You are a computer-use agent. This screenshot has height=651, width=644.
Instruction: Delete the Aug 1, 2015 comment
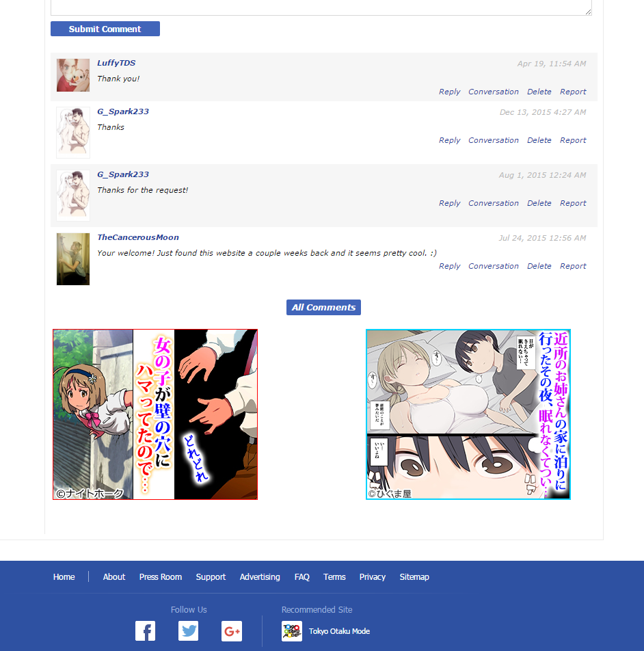pyautogui.click(x=539, y=203)
